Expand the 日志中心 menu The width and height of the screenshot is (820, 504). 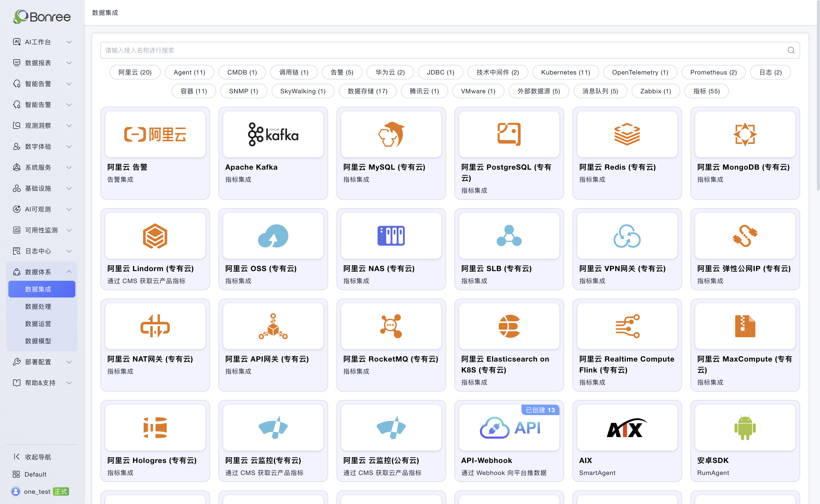[x=42, y=251]
